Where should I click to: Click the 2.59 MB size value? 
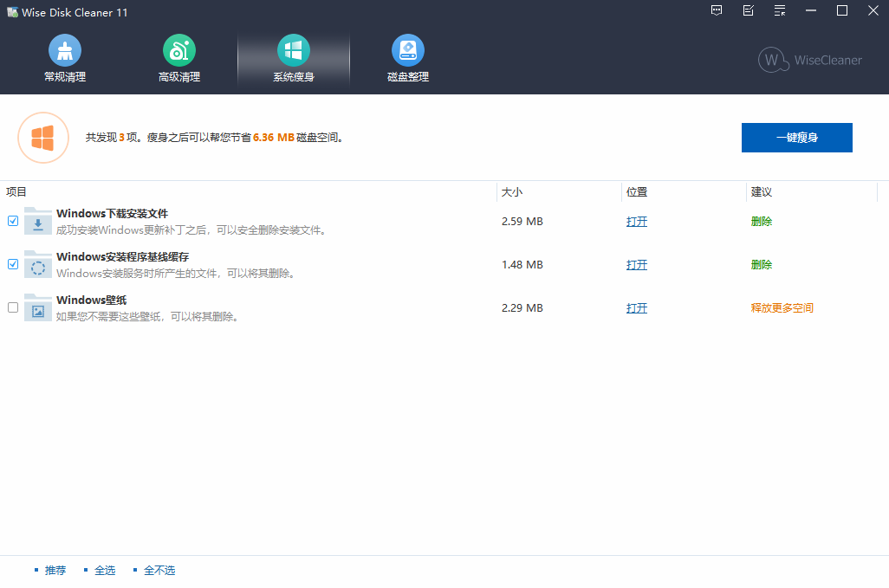(x=522, y=222)
